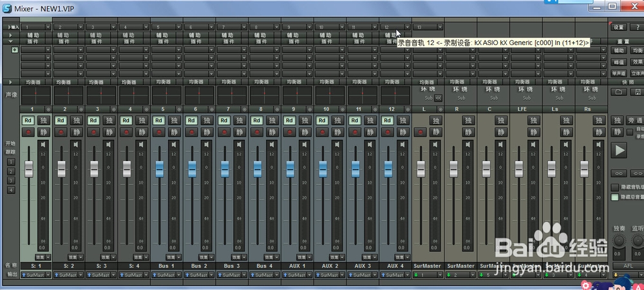Uncheck the 隐藏总音量 hide master checkbox
The height and width of the screenshot is (290, 644).
(x=614, y=197)
